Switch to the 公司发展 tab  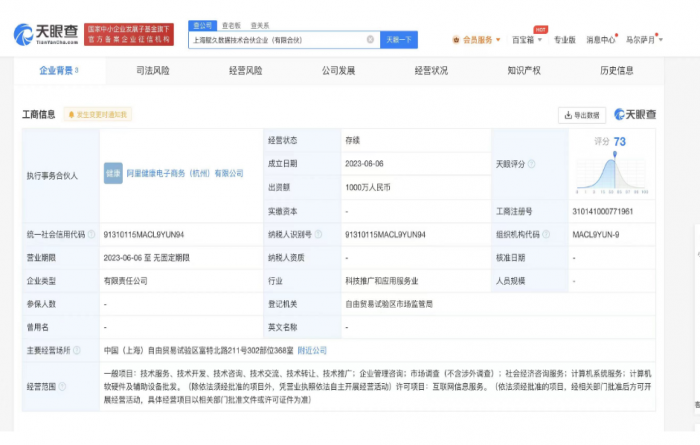pos(338,71)
